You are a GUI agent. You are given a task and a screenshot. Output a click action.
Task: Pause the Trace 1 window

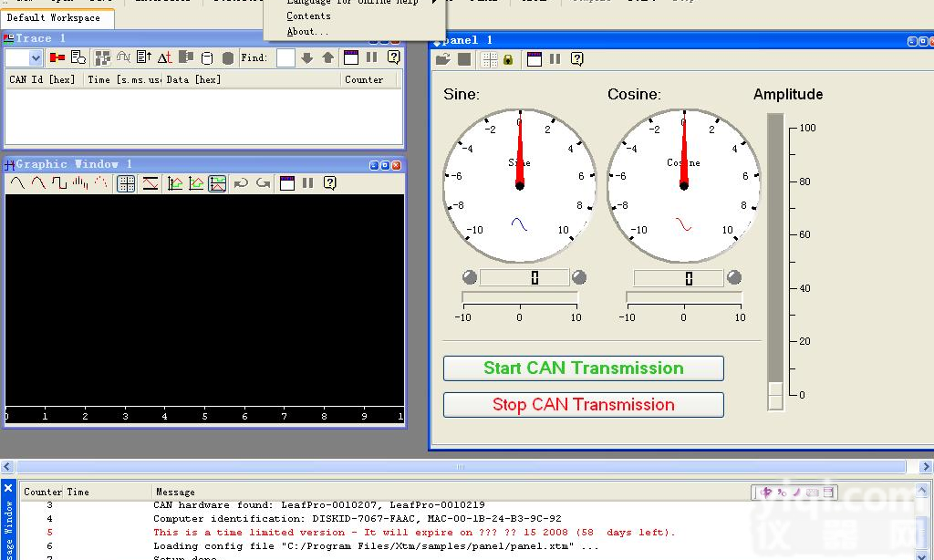pyautogui.click(x=372, y=57)
